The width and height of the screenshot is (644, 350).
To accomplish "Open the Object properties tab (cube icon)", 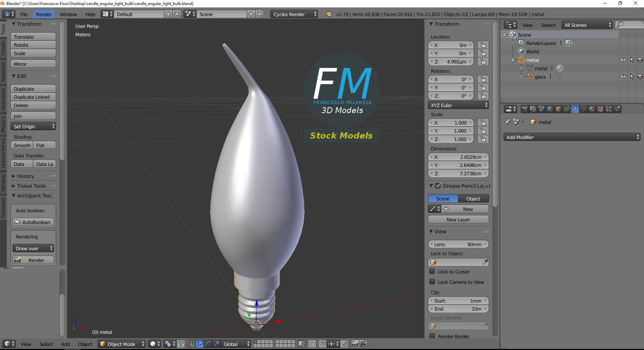I will 558,109.
